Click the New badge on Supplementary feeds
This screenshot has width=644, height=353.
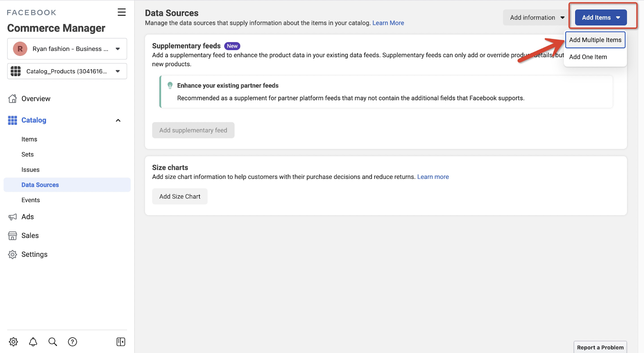pos(232,46)
